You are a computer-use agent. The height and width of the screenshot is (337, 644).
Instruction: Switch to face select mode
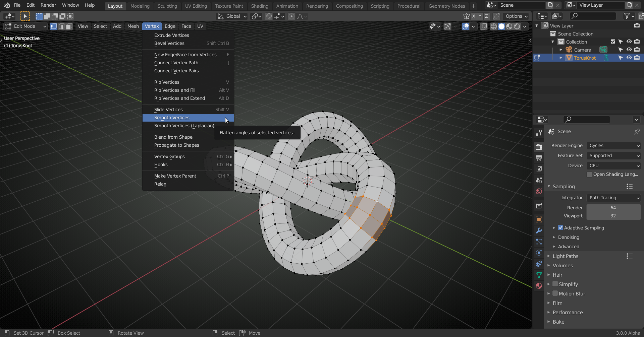[x=69, y=26]
